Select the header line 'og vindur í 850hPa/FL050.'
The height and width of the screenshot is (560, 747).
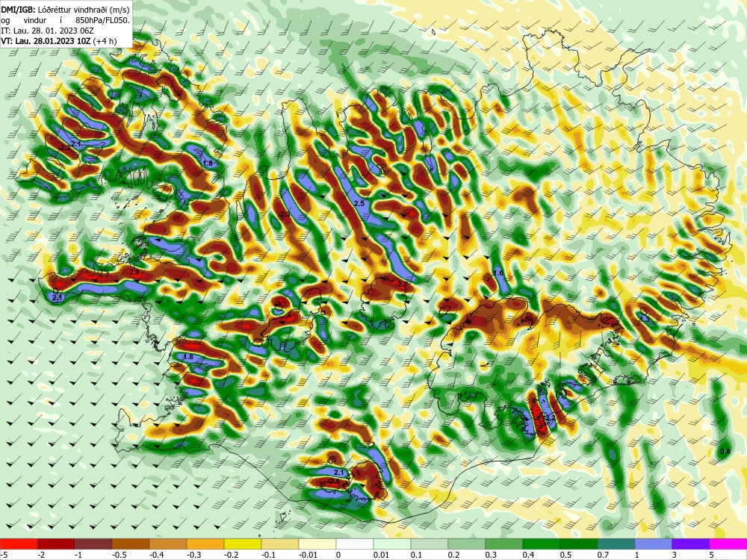pos(65,20)
